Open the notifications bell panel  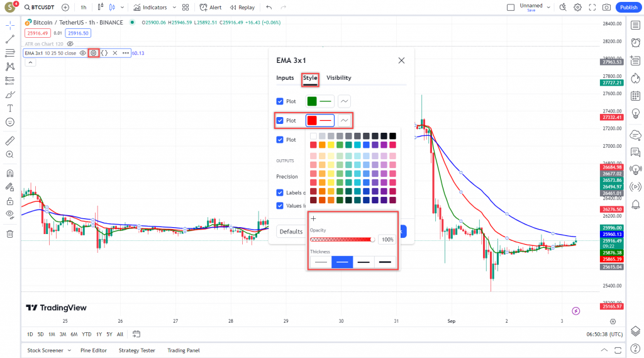coord(635,204)
